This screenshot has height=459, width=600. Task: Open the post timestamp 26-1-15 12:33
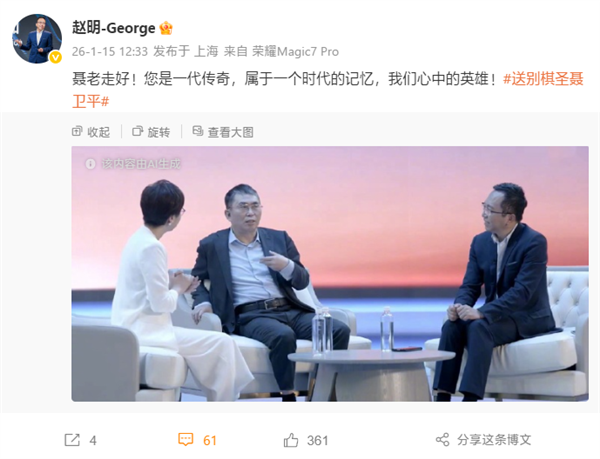[x=110, y=51]
